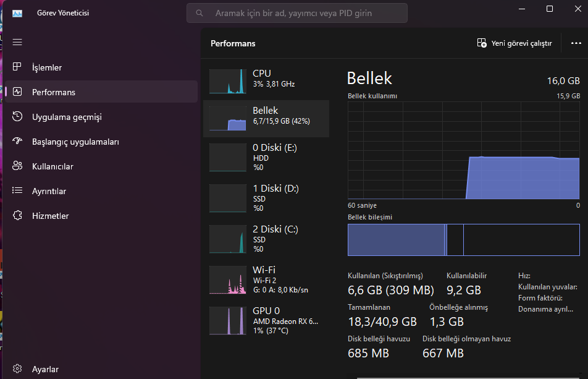Select the CPU performance graph

(266, 81)
